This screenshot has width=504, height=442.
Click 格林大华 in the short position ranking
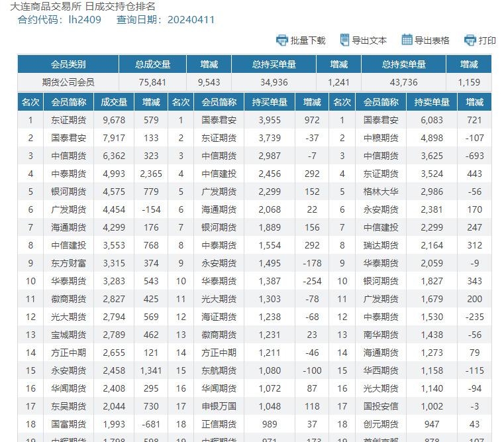pos(381,192)
